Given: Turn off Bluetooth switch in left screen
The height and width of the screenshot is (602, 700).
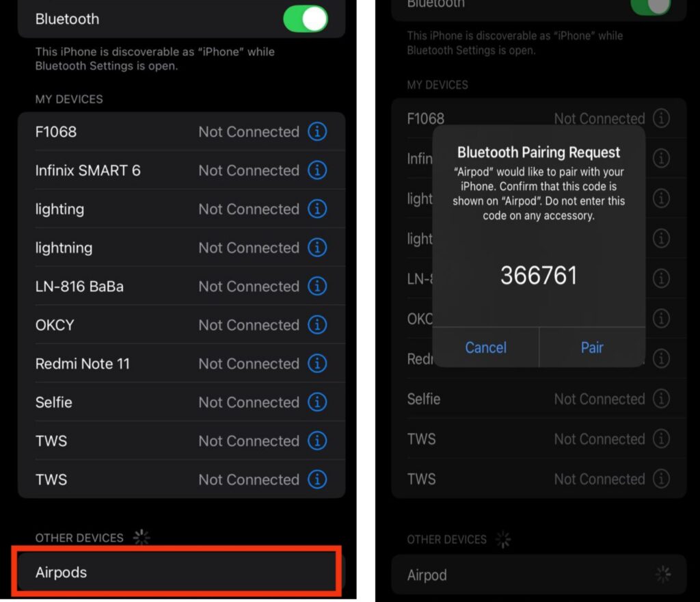Looking at the screenshot, I should click(306, 19).
